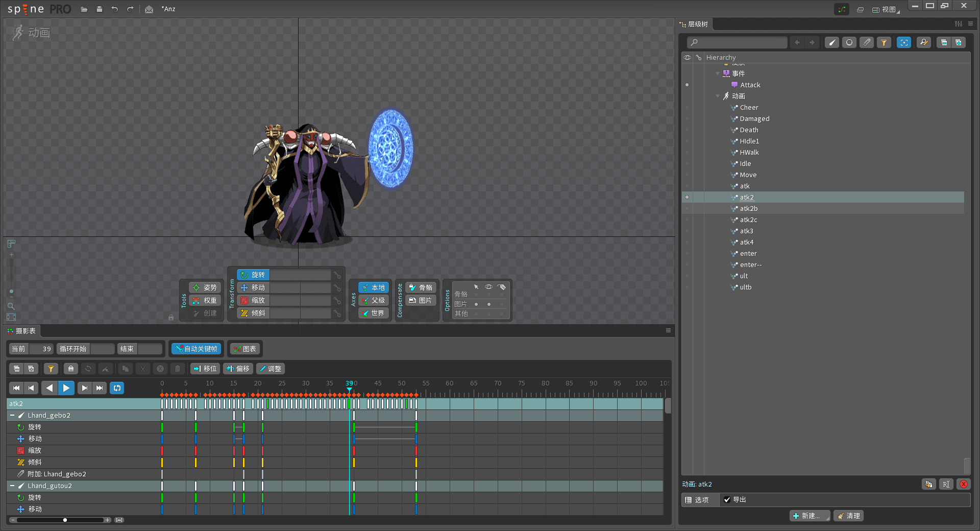980x531 pixels.
Task: Click New (新建...) animation button
Action: point(810,516)
